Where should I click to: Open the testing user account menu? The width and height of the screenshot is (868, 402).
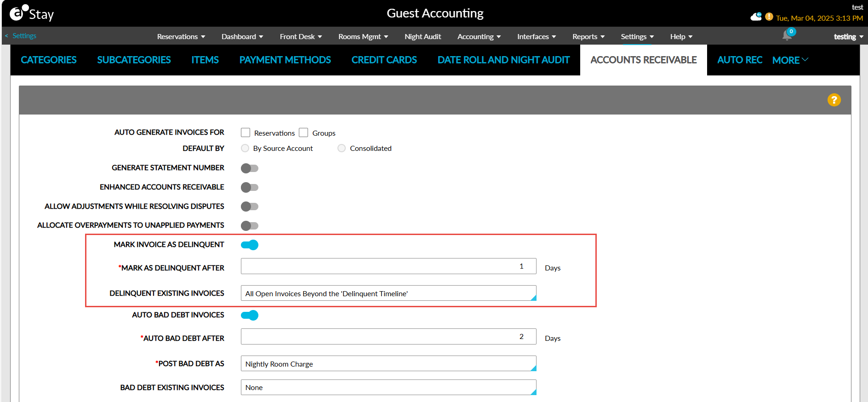(x=848, y=36)
